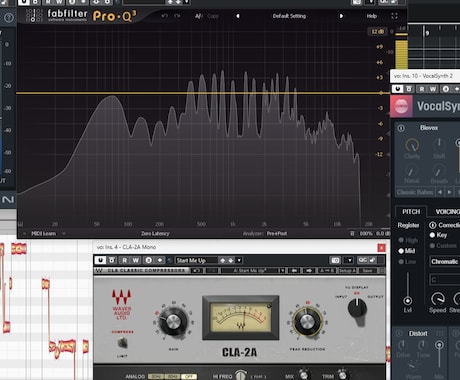Viewport: 460px width, 380px height.
Task: Click Waves undo button in CLA-2A toolbar
Action: tap(197, 271)
